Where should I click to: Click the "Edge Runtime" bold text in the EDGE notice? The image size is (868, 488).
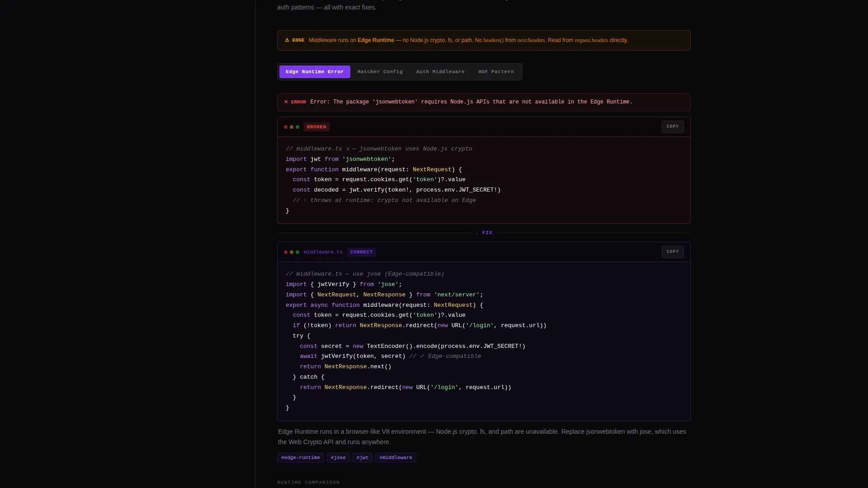pos(376,40)
